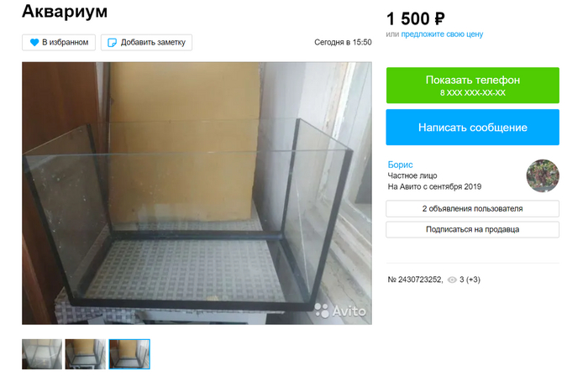Toggle the В избранном favorite button
588x387 pixels.
pos(59,42)
